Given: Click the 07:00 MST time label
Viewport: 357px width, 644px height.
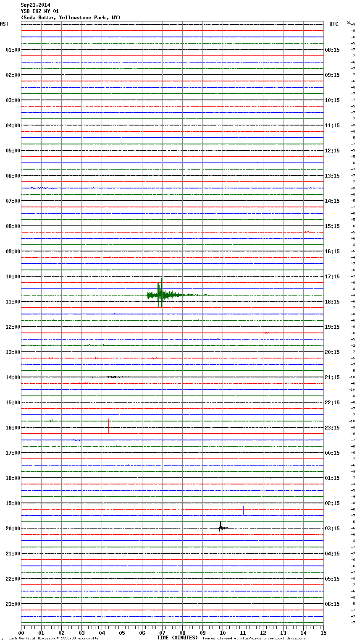Looking at the screenshot, I should click(13, 201).
